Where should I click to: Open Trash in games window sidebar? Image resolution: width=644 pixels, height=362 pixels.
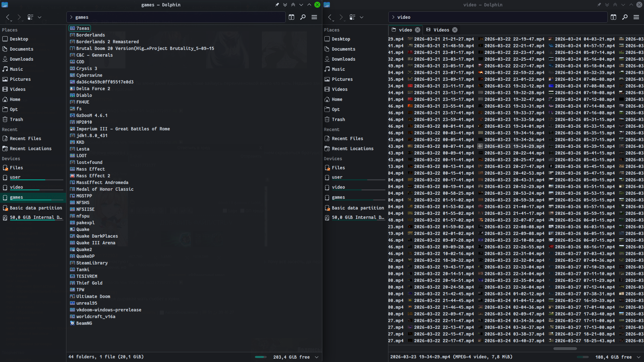(16, 119)
